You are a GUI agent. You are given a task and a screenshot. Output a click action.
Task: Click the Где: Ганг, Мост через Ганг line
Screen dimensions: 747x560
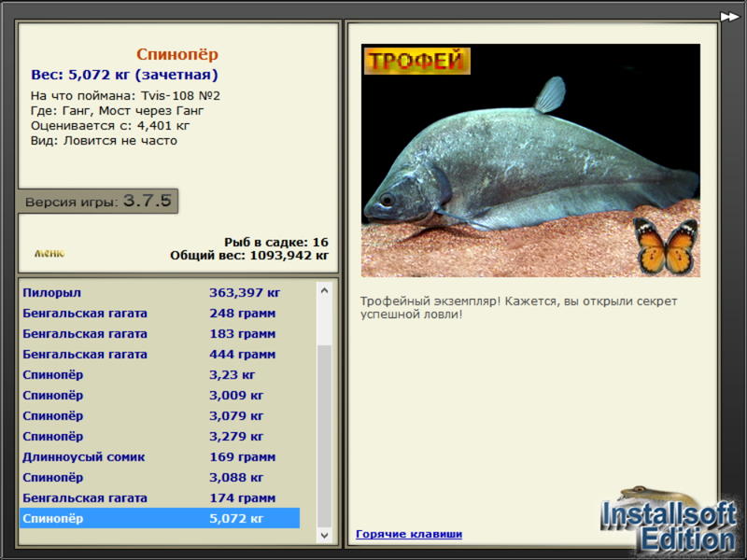click(x=118, y=111)
